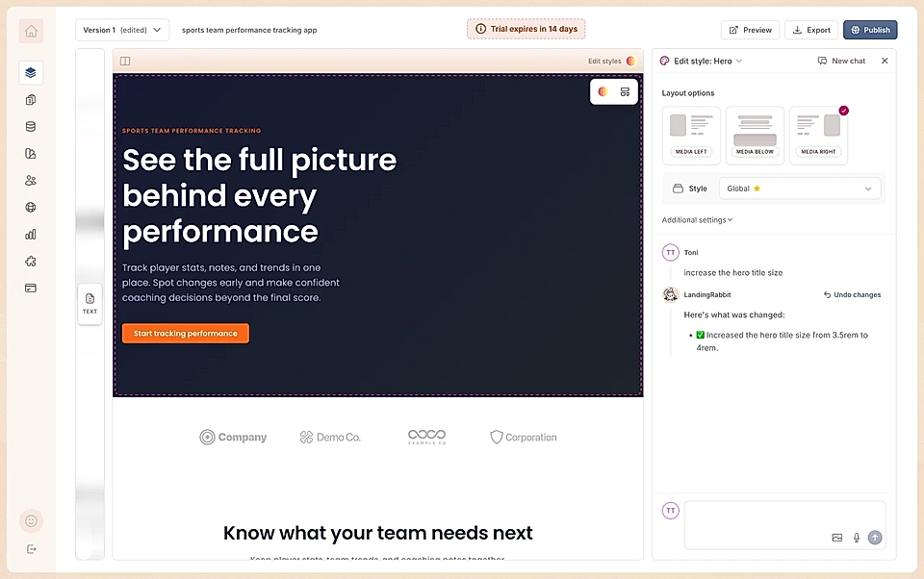Start a New chat
The image size is (924, 579).
[841, 61]
